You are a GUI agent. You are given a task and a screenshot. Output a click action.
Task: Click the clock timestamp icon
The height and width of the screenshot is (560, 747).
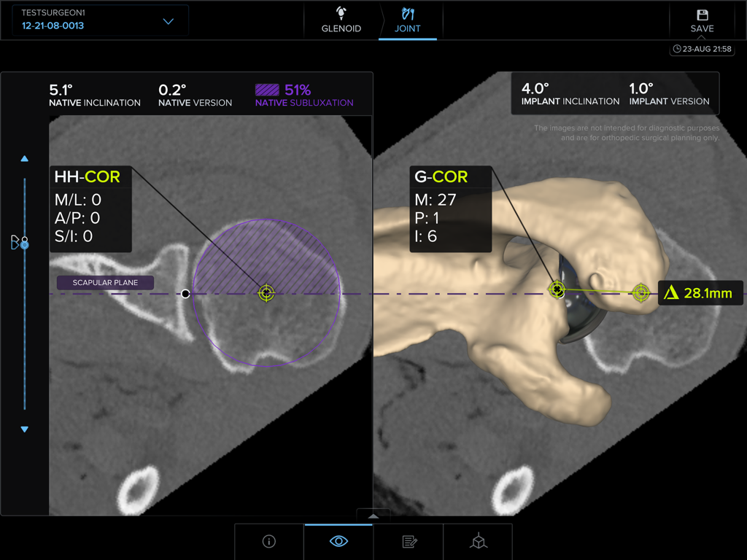(678, 48)
